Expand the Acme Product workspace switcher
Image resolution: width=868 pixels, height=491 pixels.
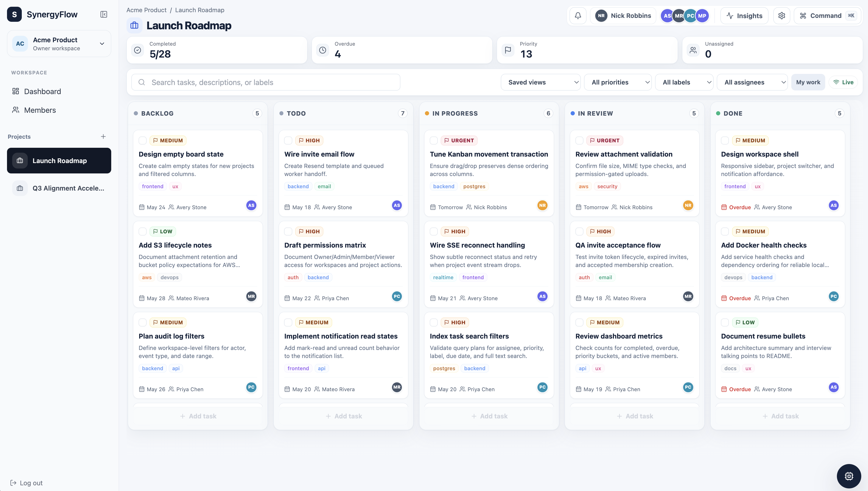tap(59, 44)
